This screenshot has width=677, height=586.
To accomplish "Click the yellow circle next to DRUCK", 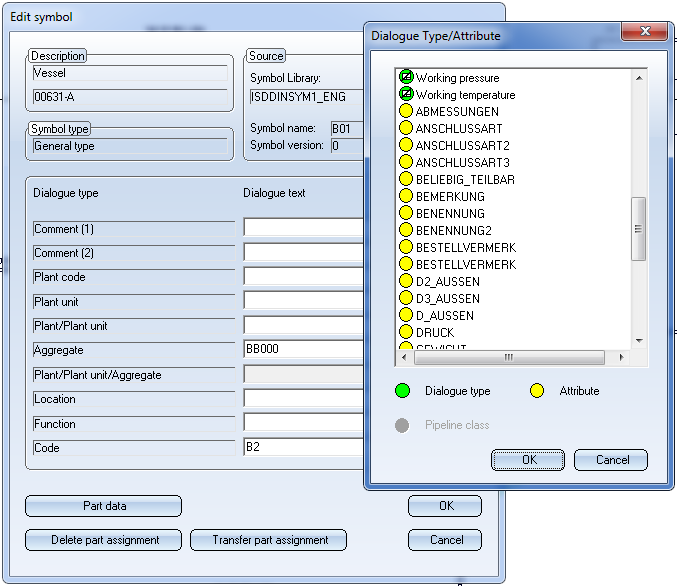I will click(x=406, y=333).
